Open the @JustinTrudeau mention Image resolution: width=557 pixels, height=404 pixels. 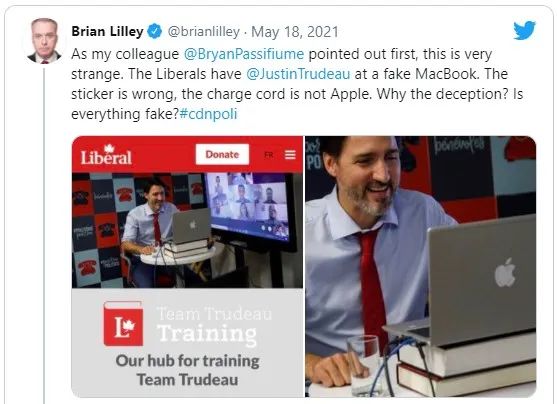click(x=298, y=74)
